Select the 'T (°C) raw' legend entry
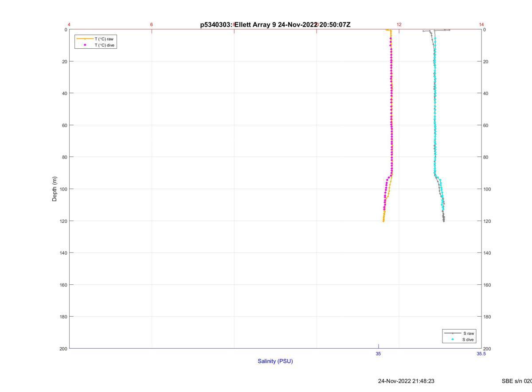This screenshot has width=532, height=392. pos(104,39)
